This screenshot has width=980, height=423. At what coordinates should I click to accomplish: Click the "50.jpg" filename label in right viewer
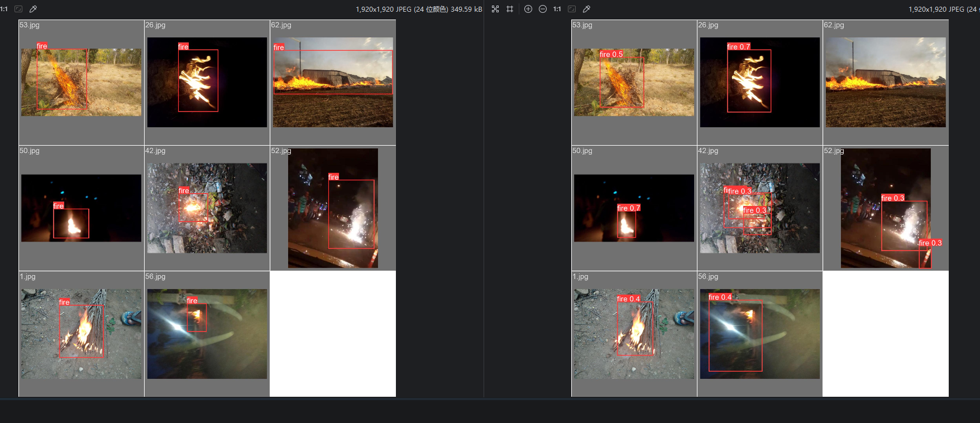tap(582, 151)
